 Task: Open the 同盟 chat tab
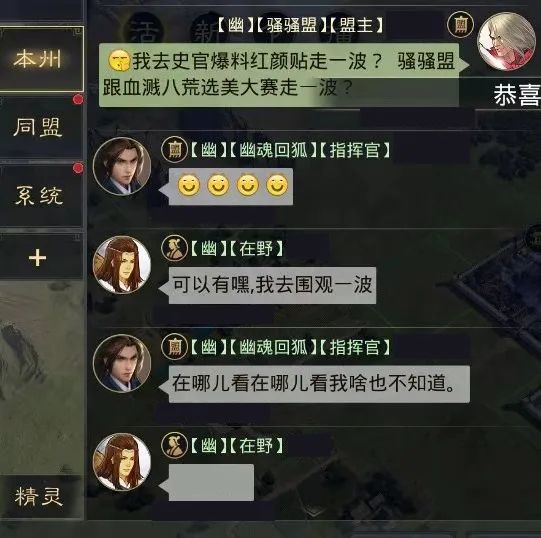(41, 127)
